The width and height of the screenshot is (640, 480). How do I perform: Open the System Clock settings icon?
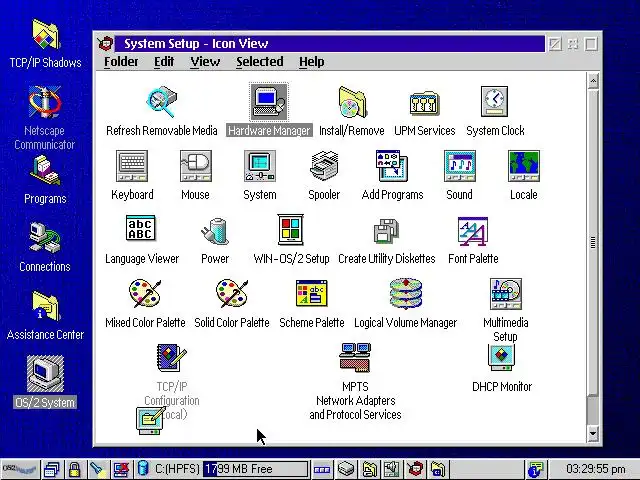pos(494,101)
